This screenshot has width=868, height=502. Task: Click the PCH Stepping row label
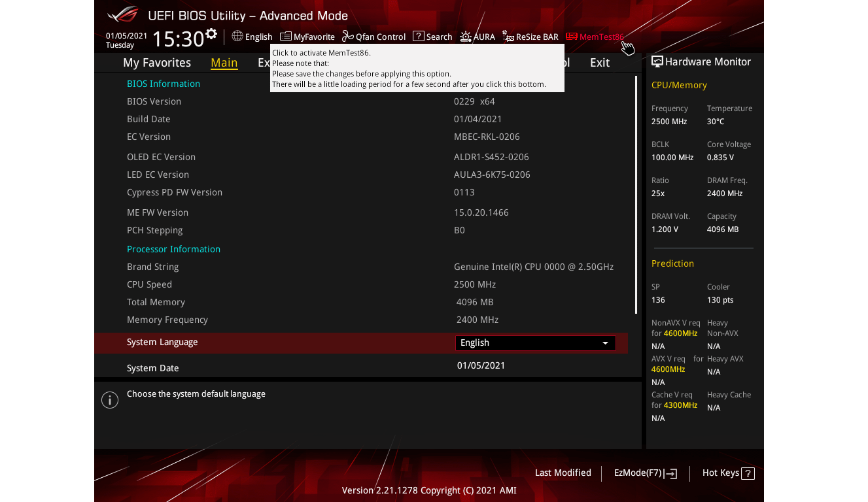coord(155,230)
